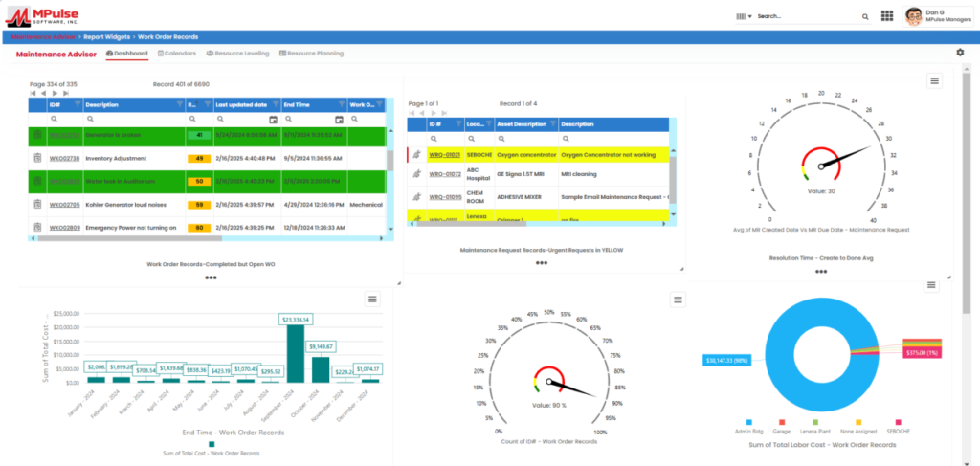Viewport: 980px width, 466px height.
Task: Open maintenance request link WRQ-01095
Action: [x=445, y=197]
